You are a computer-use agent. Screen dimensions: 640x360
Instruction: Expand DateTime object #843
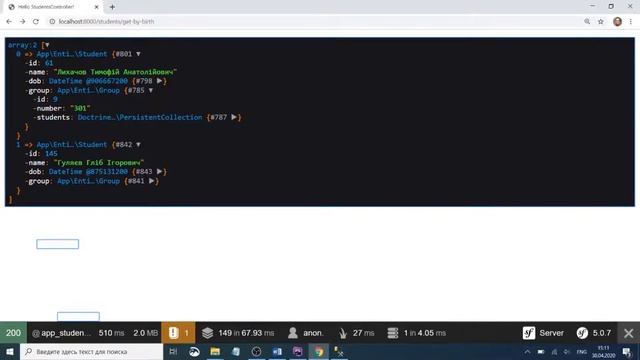160,171
